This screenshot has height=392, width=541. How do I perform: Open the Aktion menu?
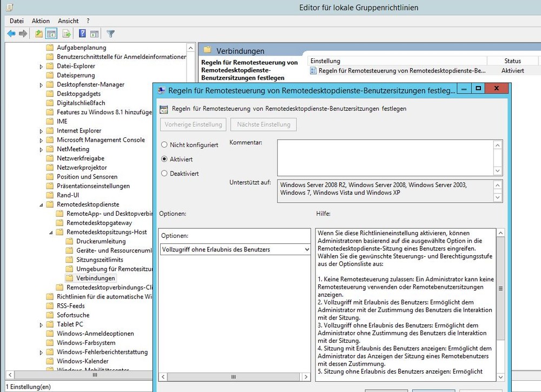[x=41, y=21]
